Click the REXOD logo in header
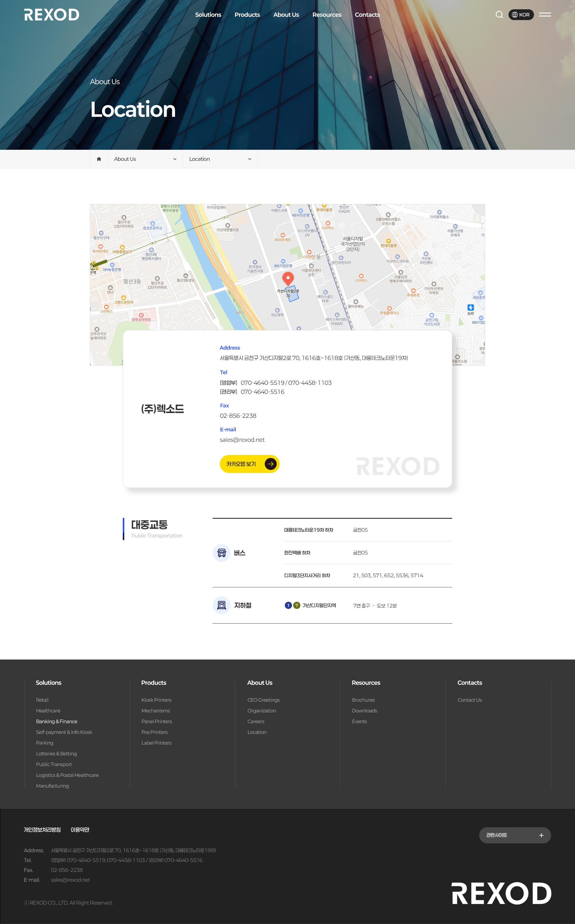575x924 pixels. coord(52,15)
